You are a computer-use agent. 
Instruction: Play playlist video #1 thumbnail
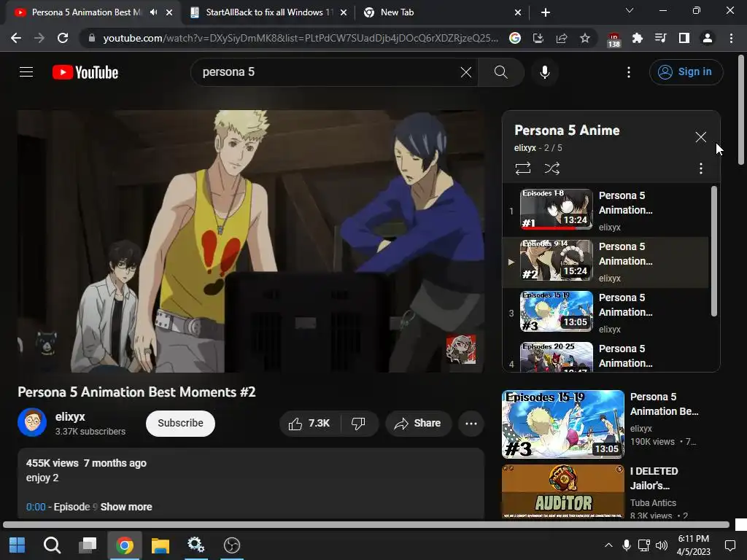(557, 209)
